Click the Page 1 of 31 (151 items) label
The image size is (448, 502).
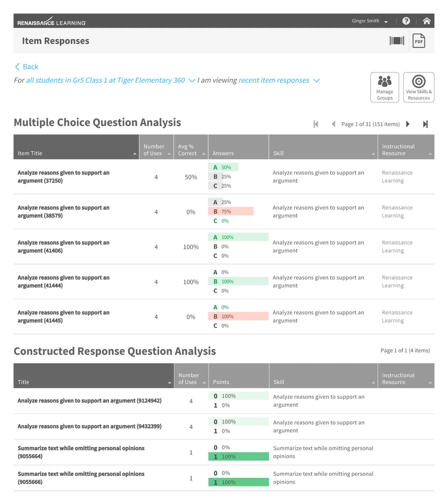point(370,124)
